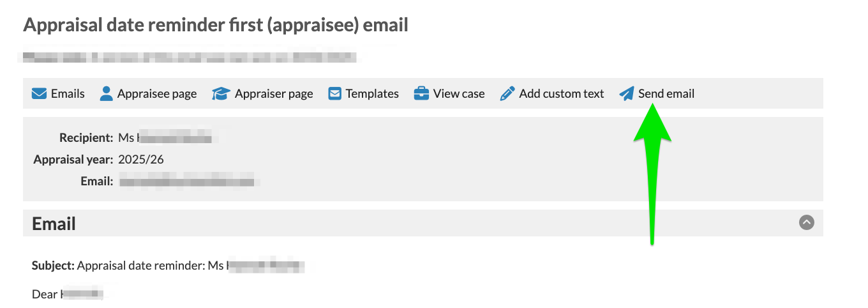
Task: Click the 2025/26 appraisal year value
Action: click(x=141, y=160)
